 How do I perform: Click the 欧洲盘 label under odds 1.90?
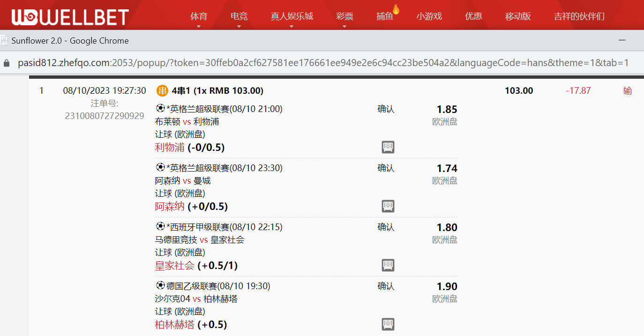click(x=445, y=299)
